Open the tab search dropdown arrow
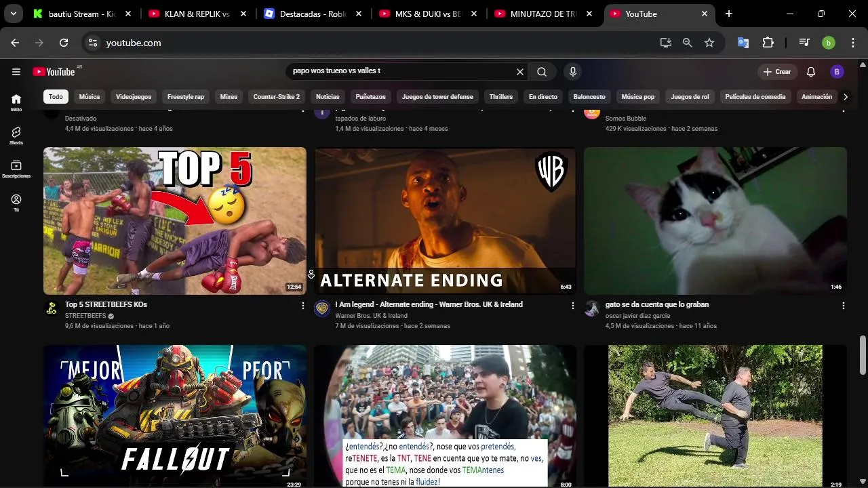The image size is (868, 488). coord(14,14)
